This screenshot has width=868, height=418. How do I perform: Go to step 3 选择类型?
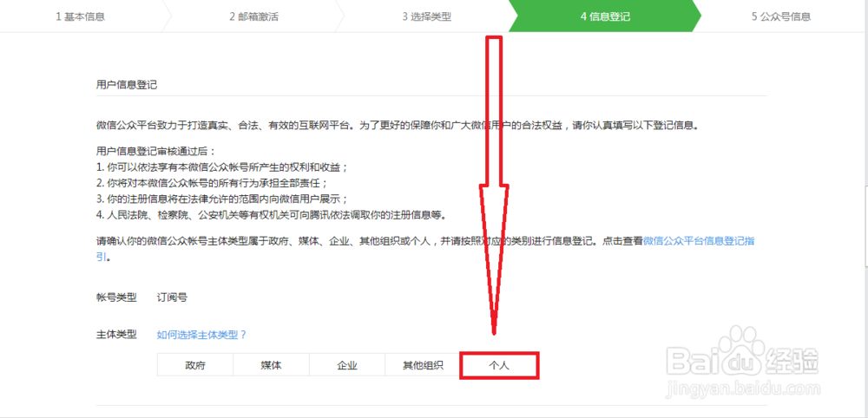427,16
